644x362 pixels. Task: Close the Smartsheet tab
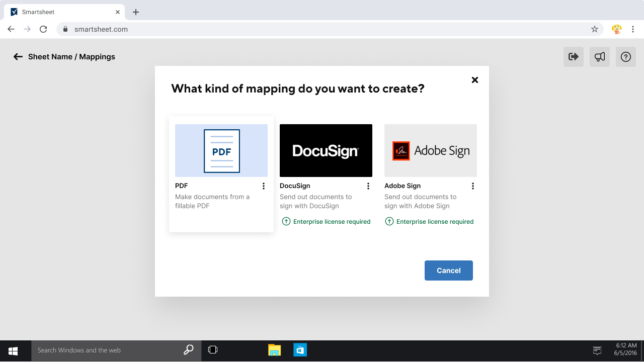click(x=118, y=12)
